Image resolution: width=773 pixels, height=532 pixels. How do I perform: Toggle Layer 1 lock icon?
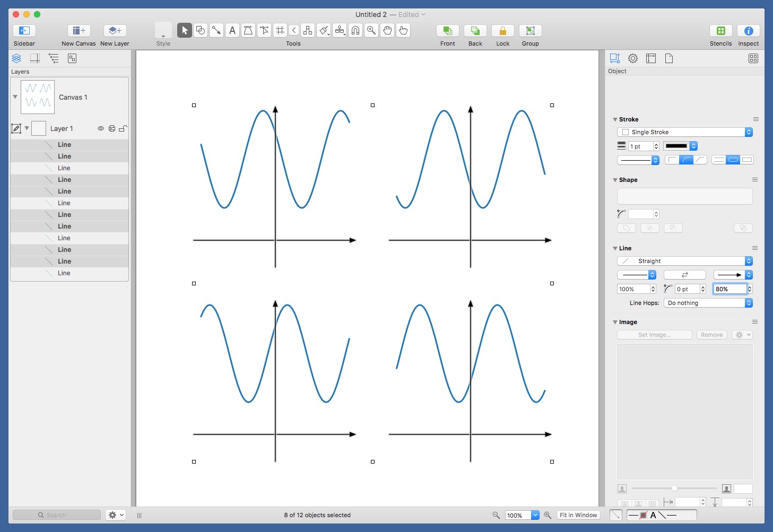click(x=123, y=128)
